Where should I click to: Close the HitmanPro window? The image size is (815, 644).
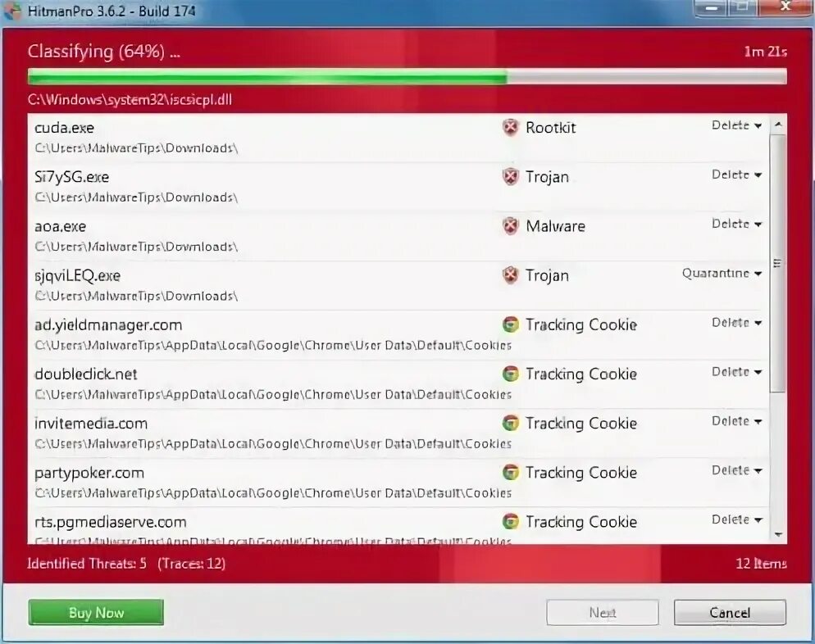click(x=785, y=7)
